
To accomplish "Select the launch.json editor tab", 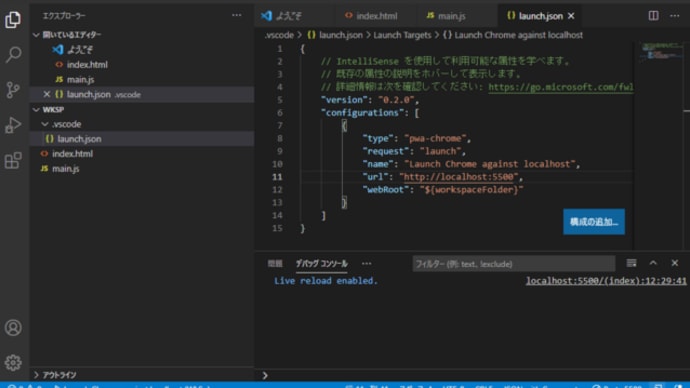I will click(x=540, y=16).
